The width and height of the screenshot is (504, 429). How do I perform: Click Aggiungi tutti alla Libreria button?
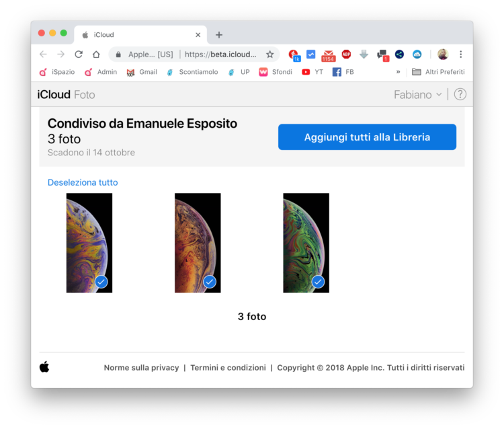(367, 137)
